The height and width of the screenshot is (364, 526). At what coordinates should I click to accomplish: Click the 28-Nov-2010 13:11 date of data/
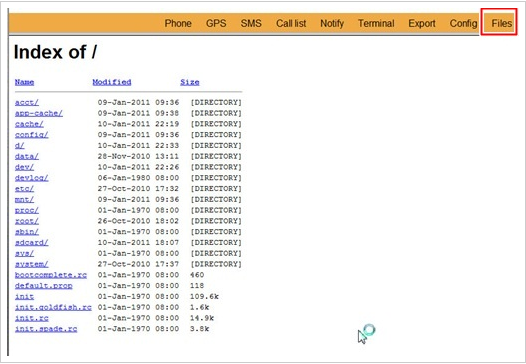point(138,156)
